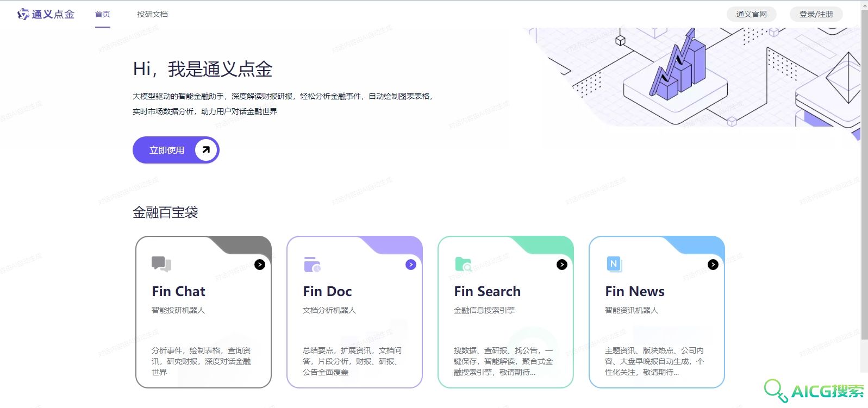This screenshot has height=408, width=868.
Task: Click the 智能投研机器人 subtitle
Action: pyautogui.click(x=178, y=310)
